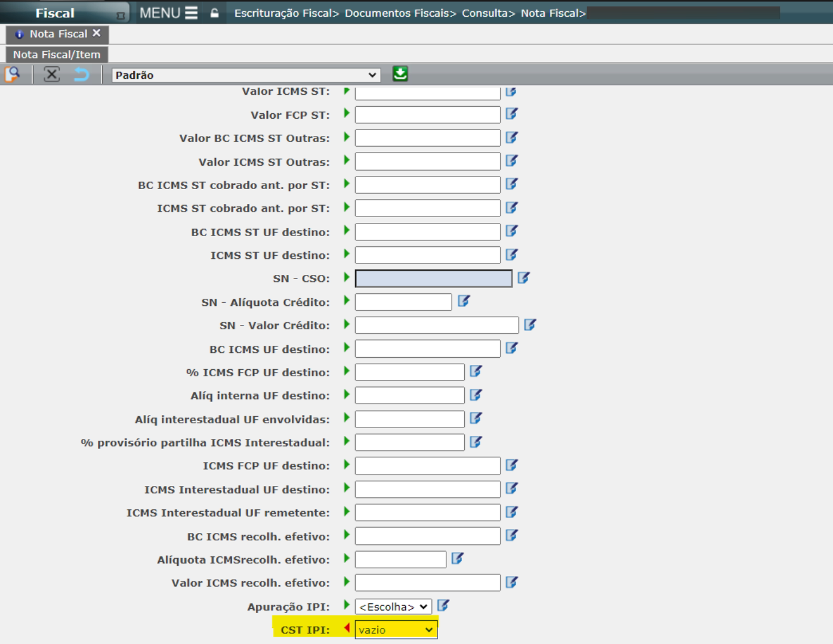This screenshot has height=644, width=833.
Task: Click edit icon next to Apuração IPI
Action: [x=443, y=606]
